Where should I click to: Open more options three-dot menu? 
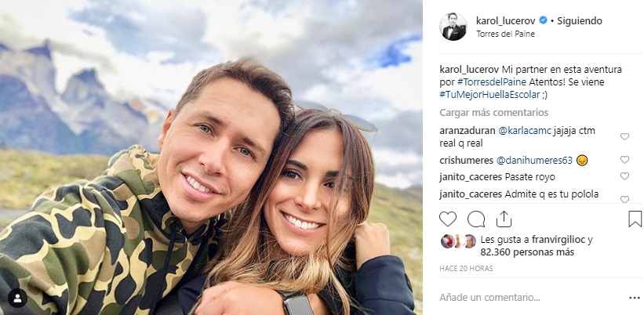click(x=634, y=299)
